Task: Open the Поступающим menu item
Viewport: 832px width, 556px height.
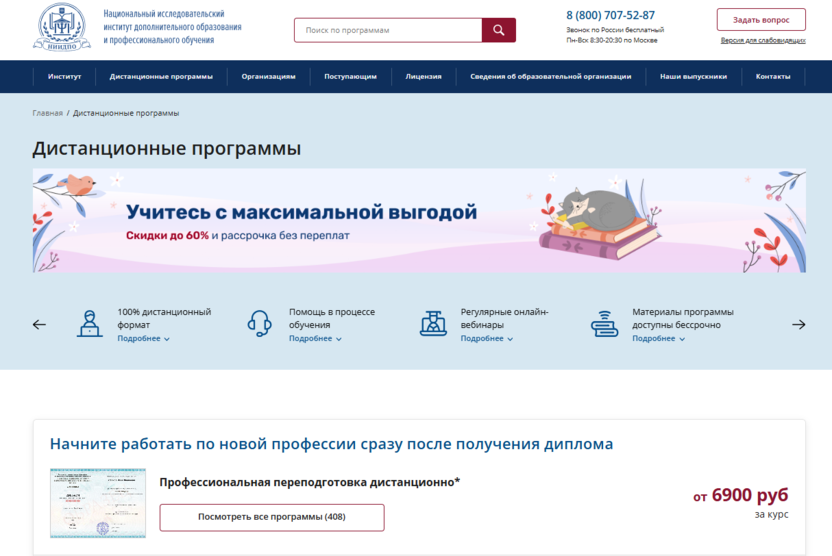Action: [x=350, y=76]
